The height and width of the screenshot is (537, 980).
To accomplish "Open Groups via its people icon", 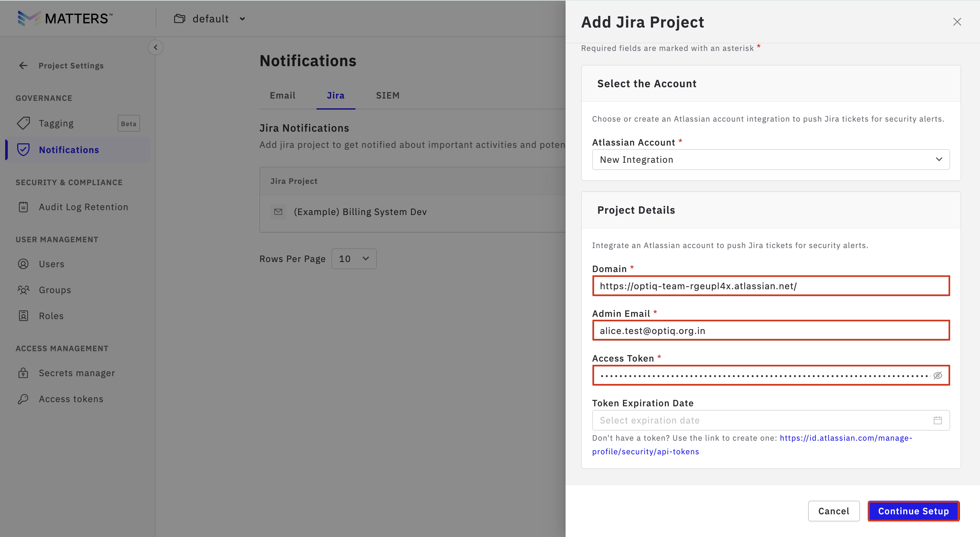I will (23, 290).
